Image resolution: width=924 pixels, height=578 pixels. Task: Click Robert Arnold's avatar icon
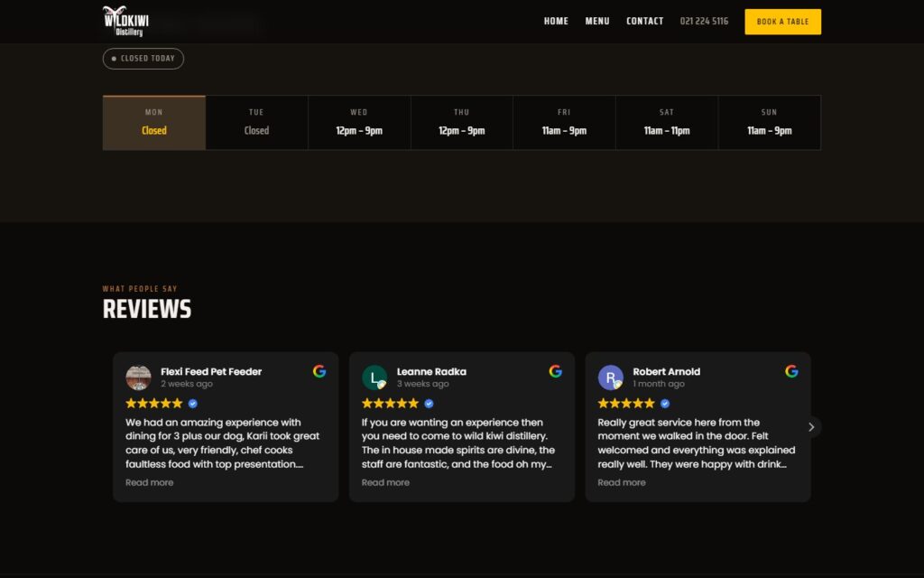[611, 378]
